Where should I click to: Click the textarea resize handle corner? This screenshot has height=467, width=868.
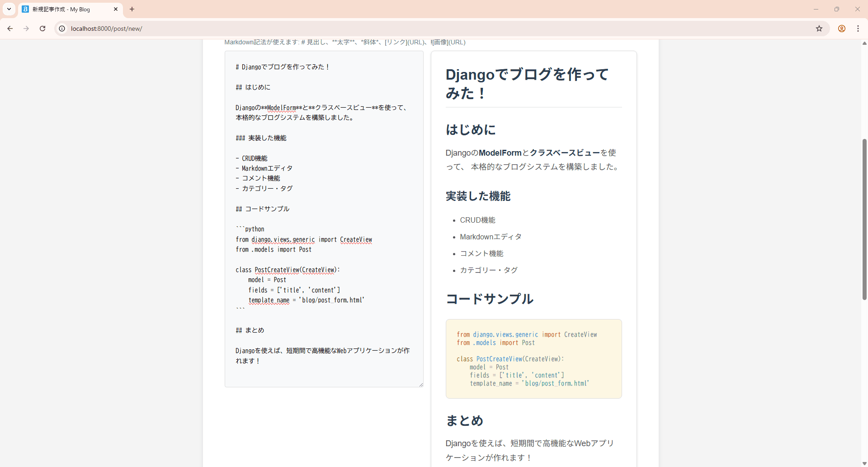(421, 385)
